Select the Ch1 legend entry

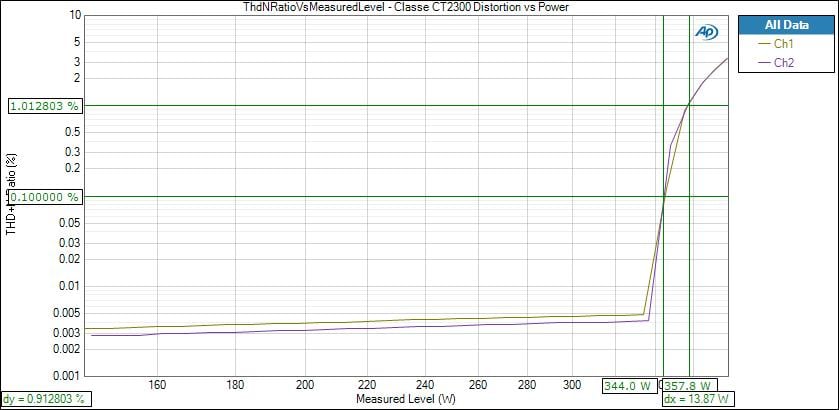783,44
